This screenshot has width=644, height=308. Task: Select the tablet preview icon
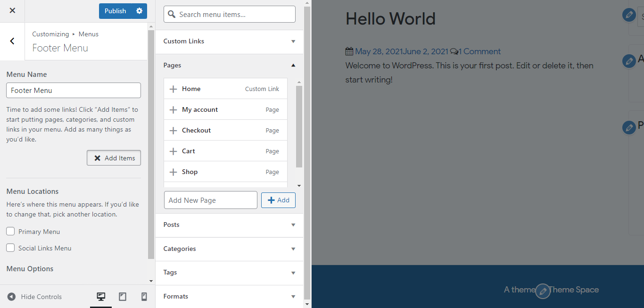[x=123, y=296]
